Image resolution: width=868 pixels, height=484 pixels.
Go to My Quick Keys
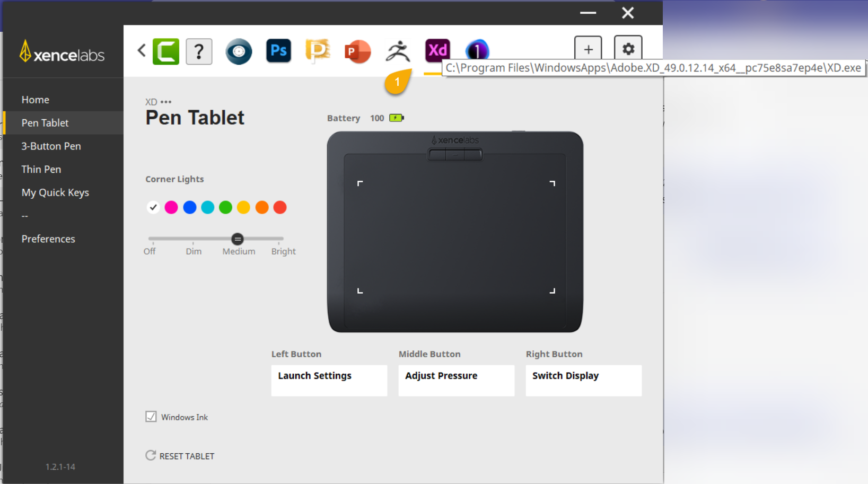click(55, 193)
